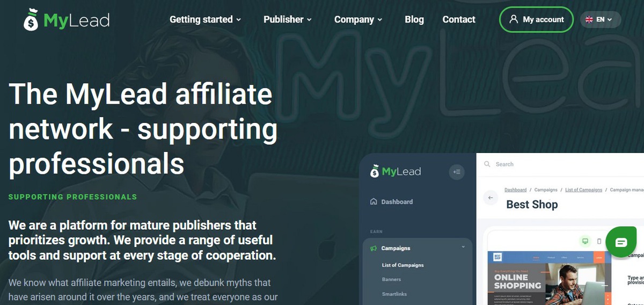Viewport: 644px width, 305px height.
Task: Open the Company dropdown menu
Action: tap(358, 19)
